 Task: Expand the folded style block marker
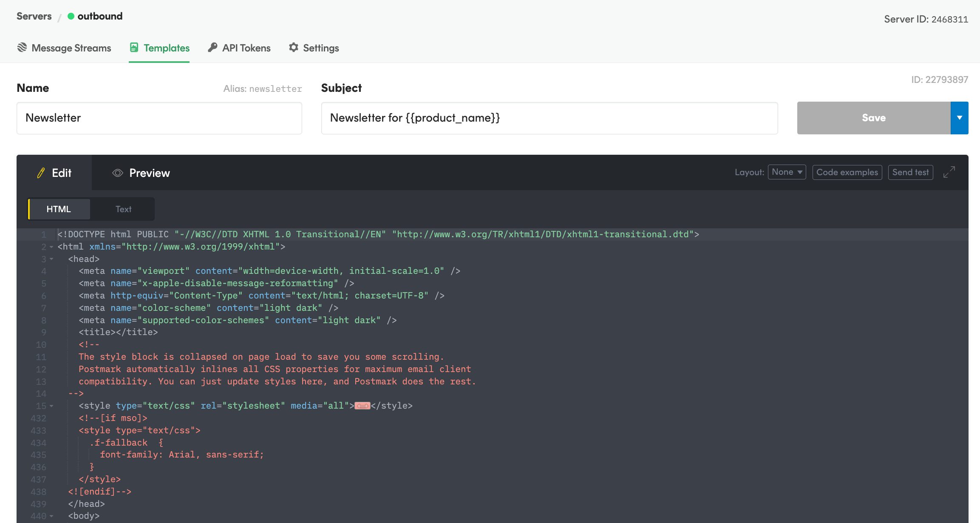(x=362, y=406)
